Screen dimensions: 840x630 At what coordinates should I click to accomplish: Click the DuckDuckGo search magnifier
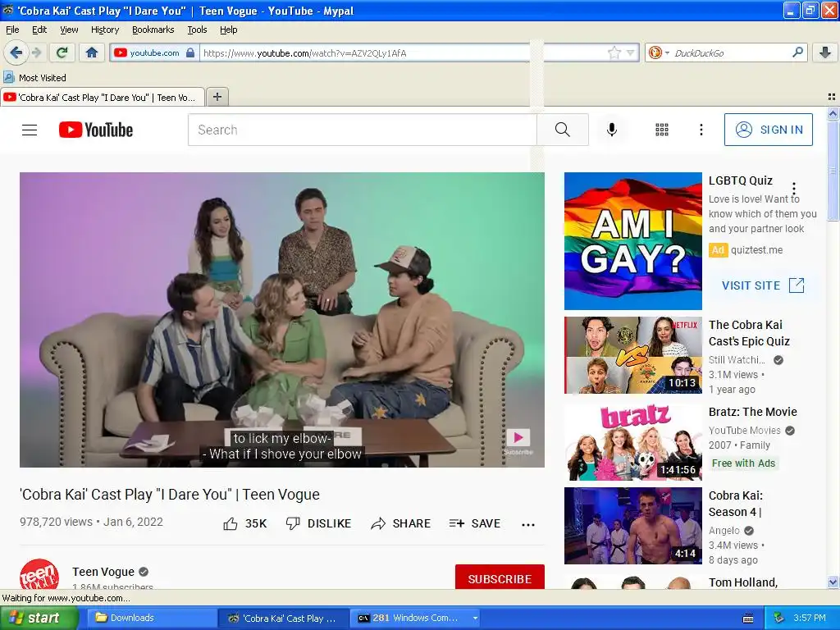pos(797,52)
